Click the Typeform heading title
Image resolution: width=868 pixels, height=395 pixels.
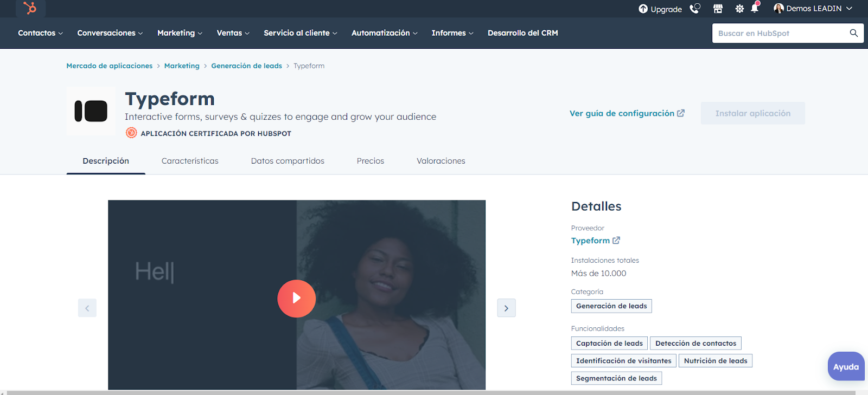tap(170, 99)
